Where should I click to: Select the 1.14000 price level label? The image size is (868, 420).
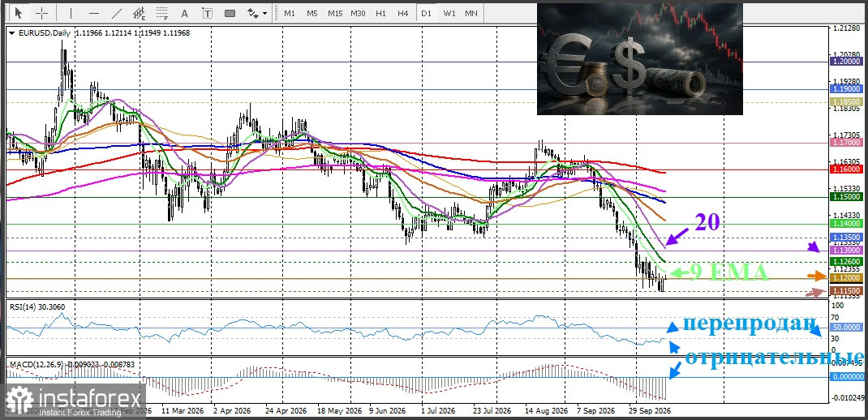[846, 224]
